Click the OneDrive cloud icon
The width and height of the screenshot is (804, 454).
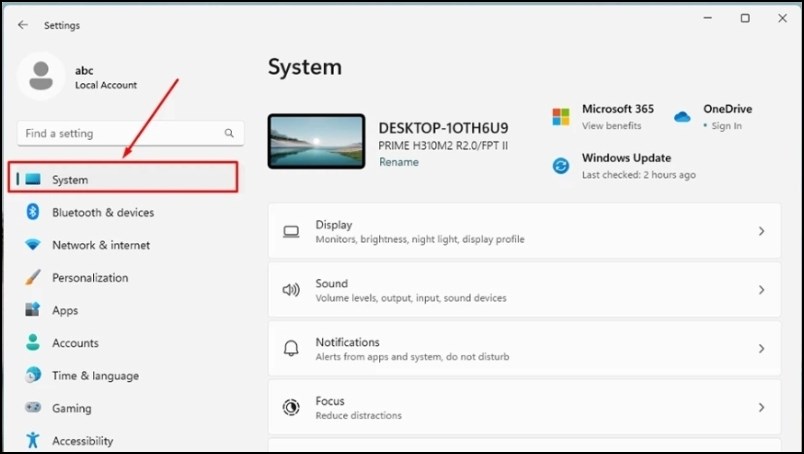click(682, 117)
